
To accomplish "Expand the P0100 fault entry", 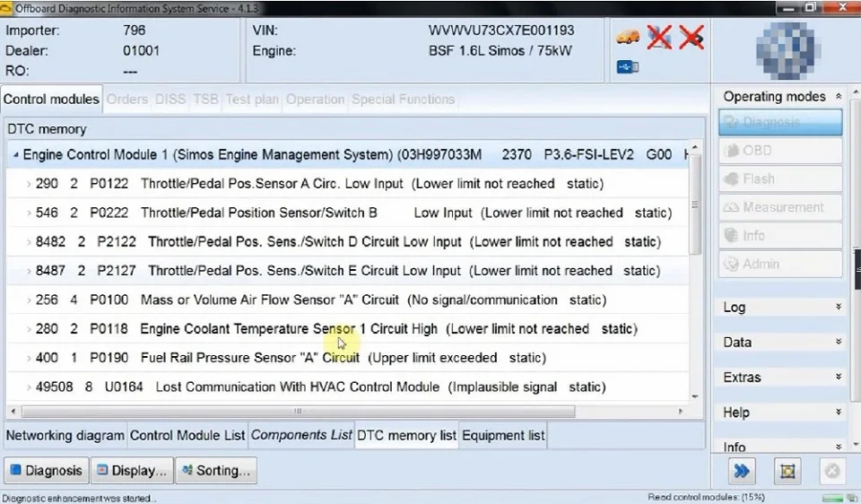I will pyautogui.click(x=29, y=300).
